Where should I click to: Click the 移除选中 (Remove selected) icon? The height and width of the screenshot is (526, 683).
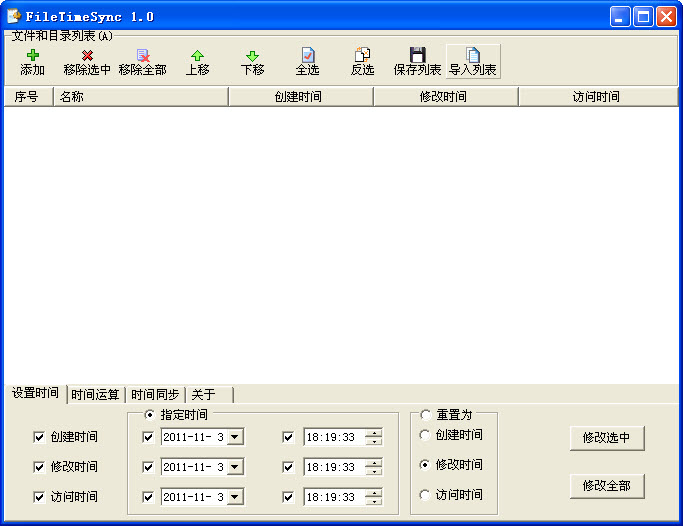pos(87,56)
